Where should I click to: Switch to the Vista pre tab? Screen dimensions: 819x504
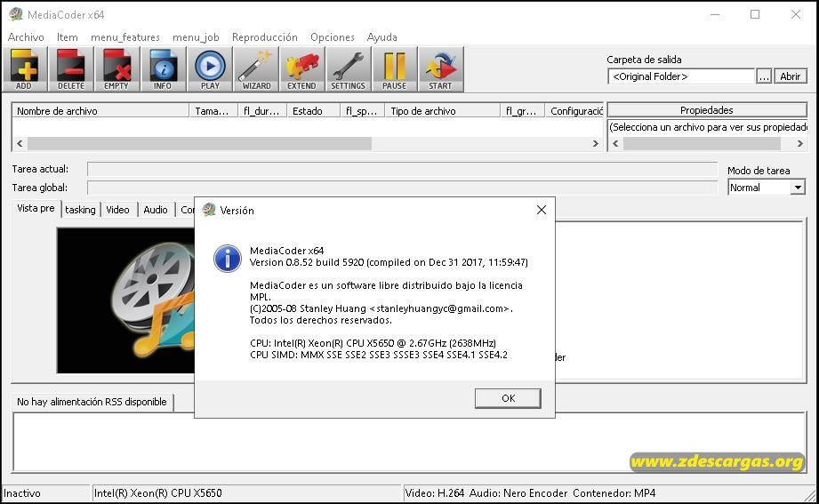[x=36, y=208]
